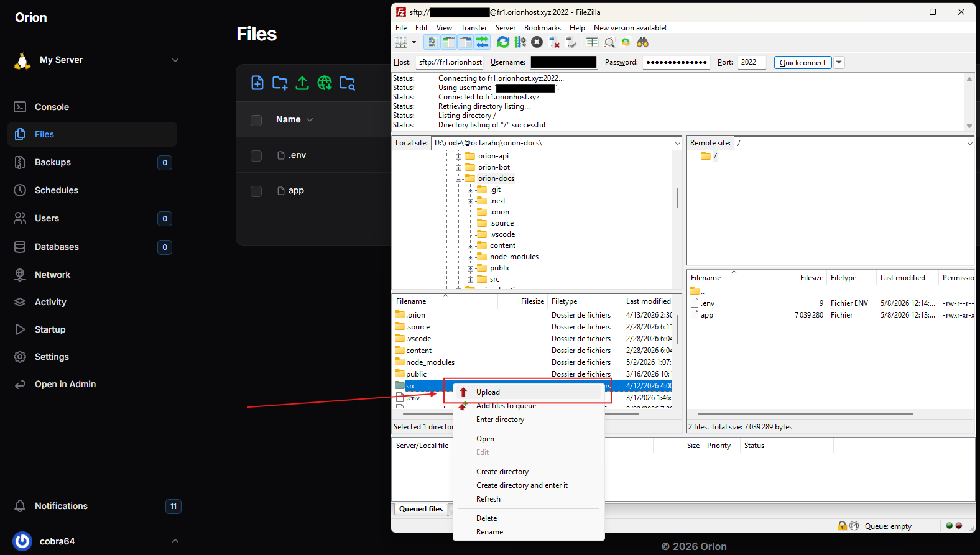Choose Upload from the context menu
Viewport: 980px width, 555px height.
[x=529, y=392]
